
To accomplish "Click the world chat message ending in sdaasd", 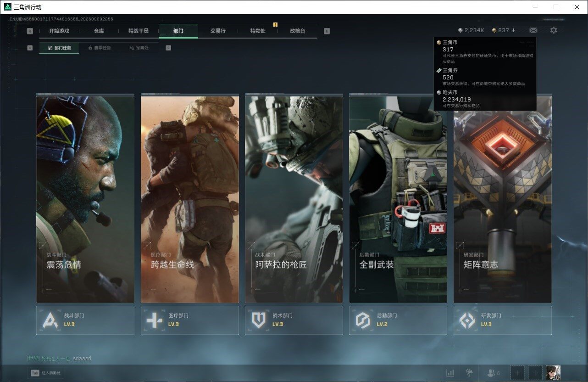I will point(59,358).
